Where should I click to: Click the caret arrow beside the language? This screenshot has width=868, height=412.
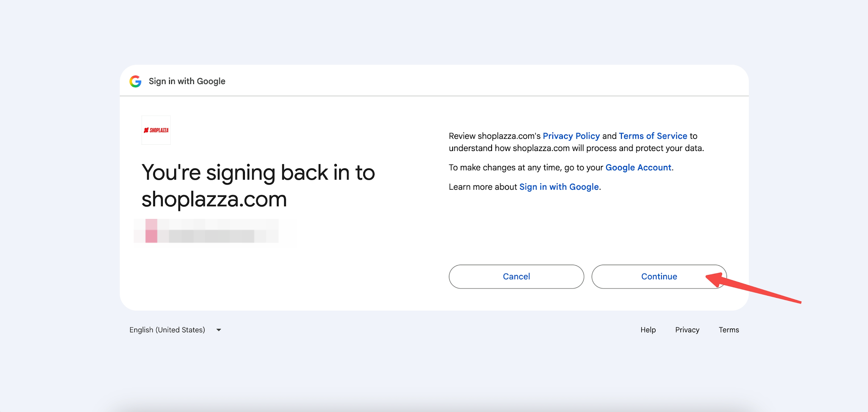[x=219, y=330]
